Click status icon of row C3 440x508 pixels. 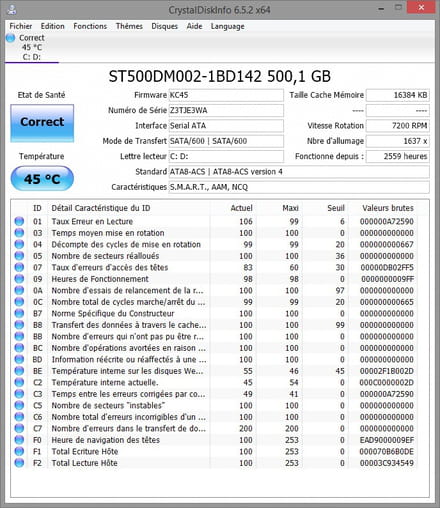(x=19, y=394)
